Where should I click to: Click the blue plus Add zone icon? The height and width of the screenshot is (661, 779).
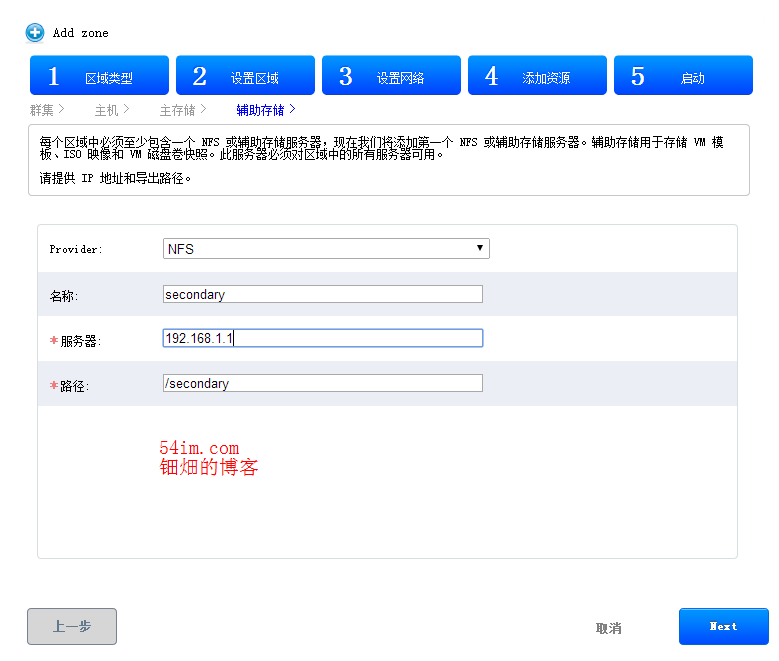[35, 33]
